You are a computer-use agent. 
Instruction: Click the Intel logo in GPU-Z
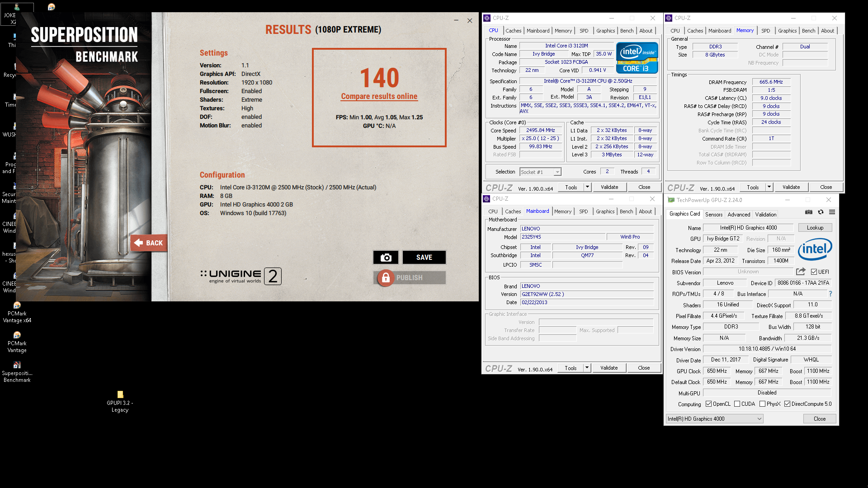[x=815, y=249]
